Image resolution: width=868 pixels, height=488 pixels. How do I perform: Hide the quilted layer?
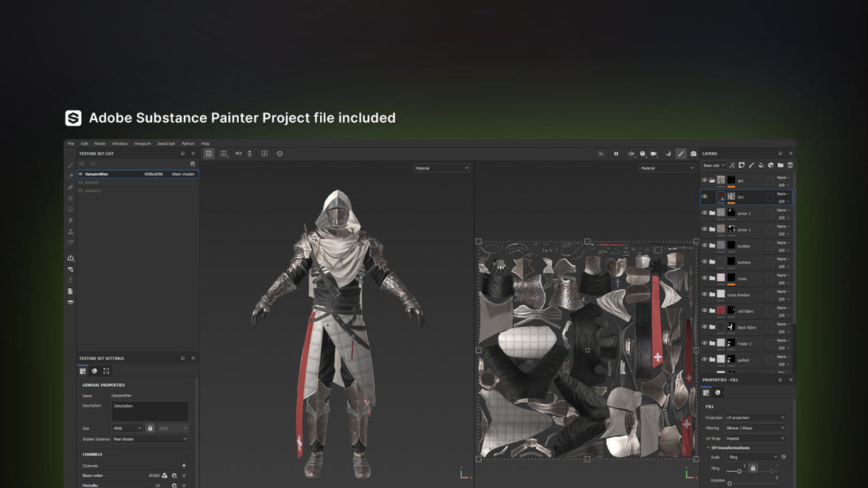click(x=705, y=359)
